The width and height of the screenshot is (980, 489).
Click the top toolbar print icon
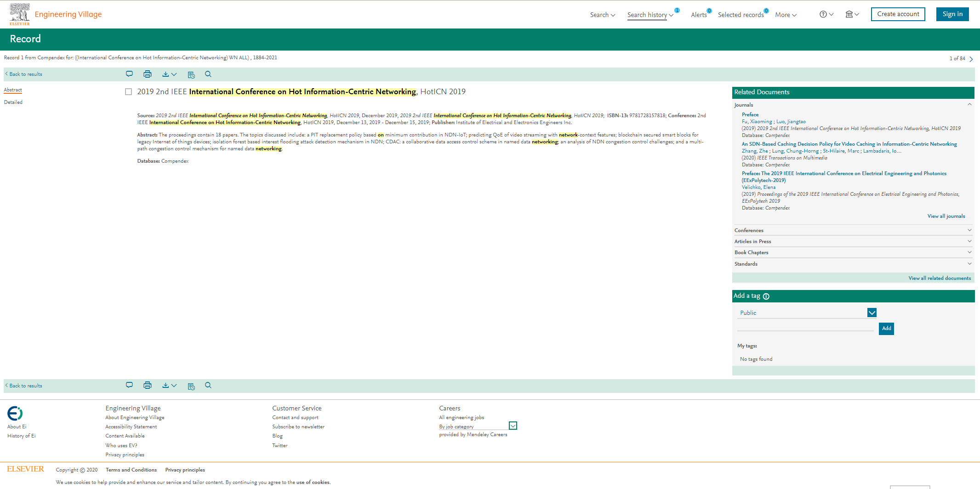point(148,74)
